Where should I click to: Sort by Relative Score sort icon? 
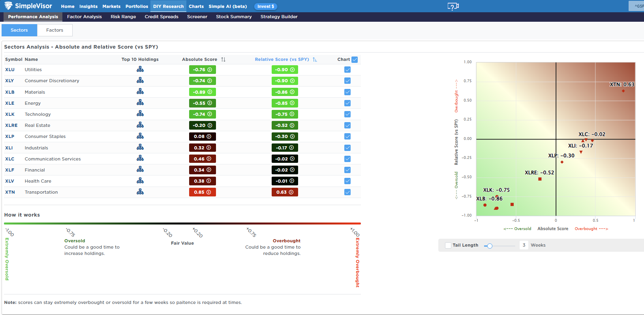pos(315,59)
